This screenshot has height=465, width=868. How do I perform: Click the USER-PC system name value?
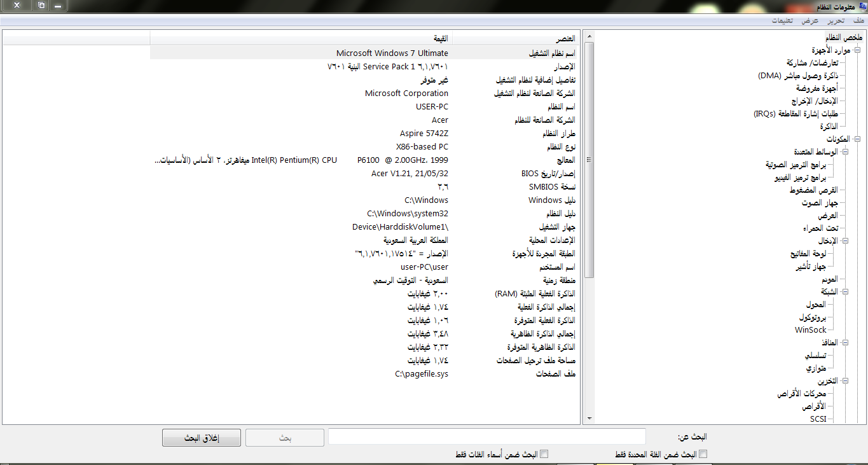point(432,107)
